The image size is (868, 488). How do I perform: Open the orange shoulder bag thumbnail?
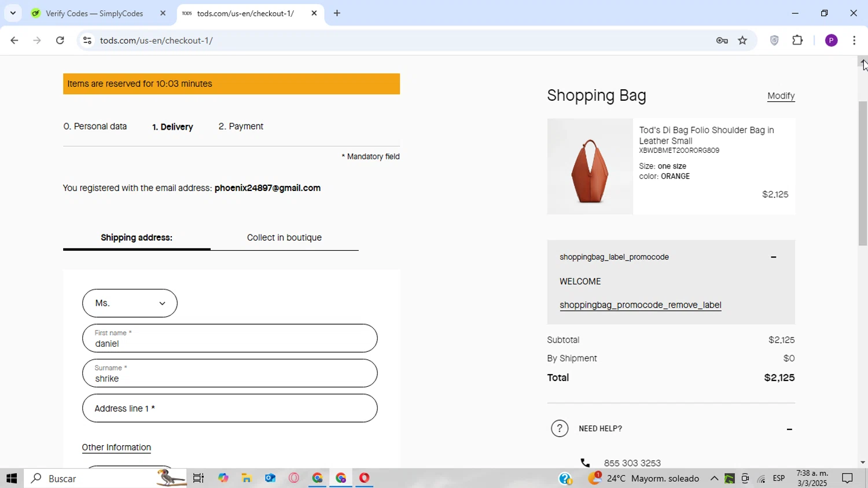[590, 167]
